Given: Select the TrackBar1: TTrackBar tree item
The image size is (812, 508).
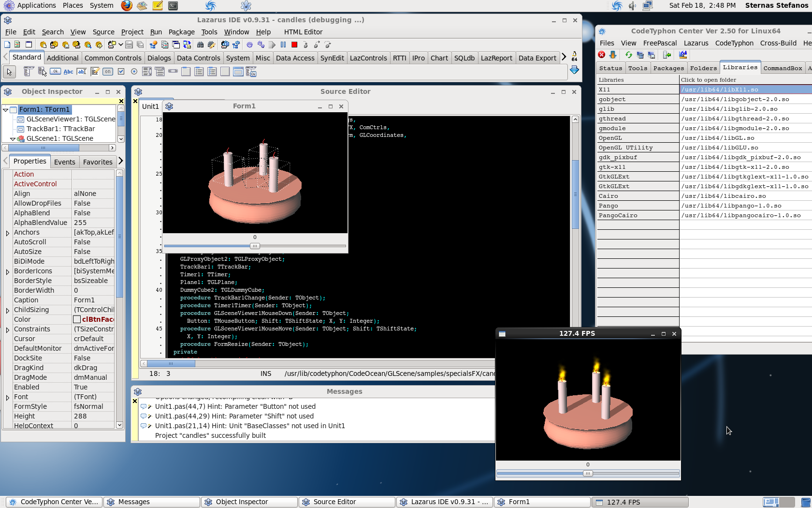Looking at the screenshot, I should pos(60,129).
